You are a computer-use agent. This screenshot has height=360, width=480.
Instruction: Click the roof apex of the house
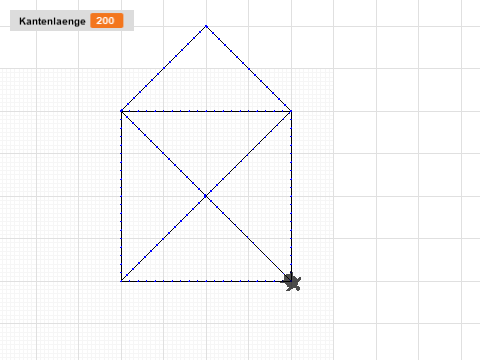(206, 26)
